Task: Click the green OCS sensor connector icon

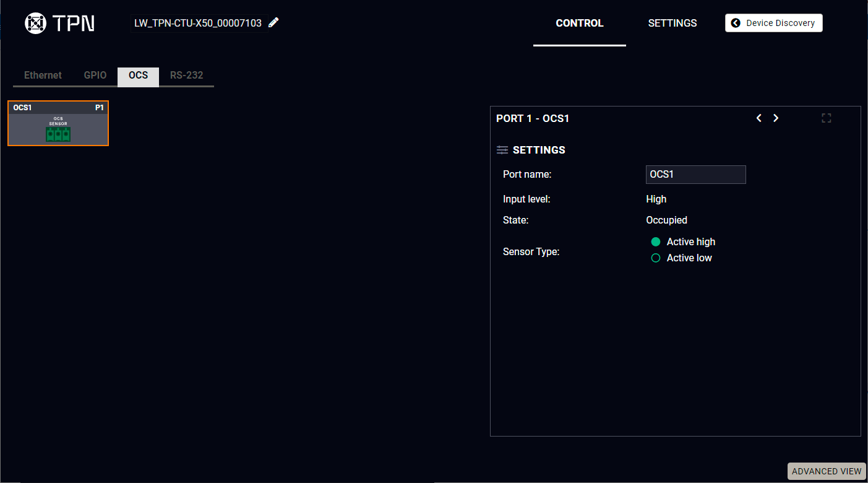Action: (x=58, y=134)
